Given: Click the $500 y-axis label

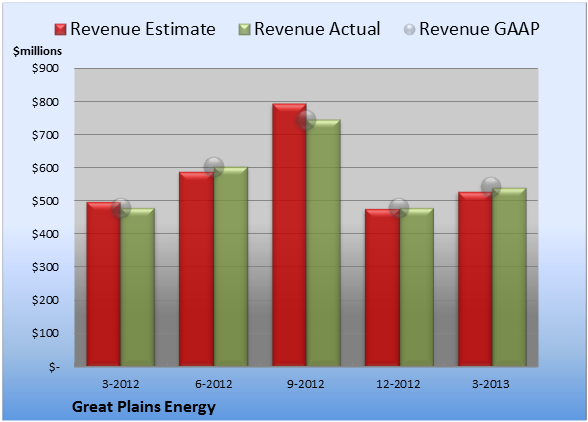Looking at the screenshot, I should (x=45, y=201).
